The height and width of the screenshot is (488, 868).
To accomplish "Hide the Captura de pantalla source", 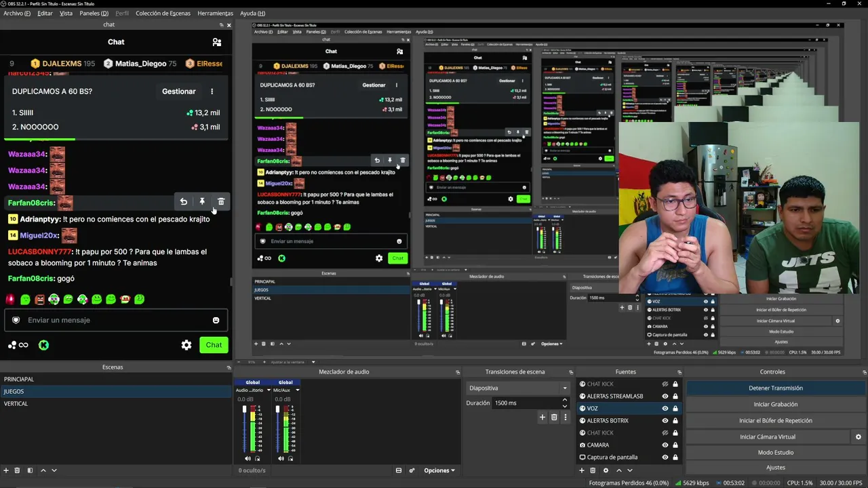I will coord(665,457).
